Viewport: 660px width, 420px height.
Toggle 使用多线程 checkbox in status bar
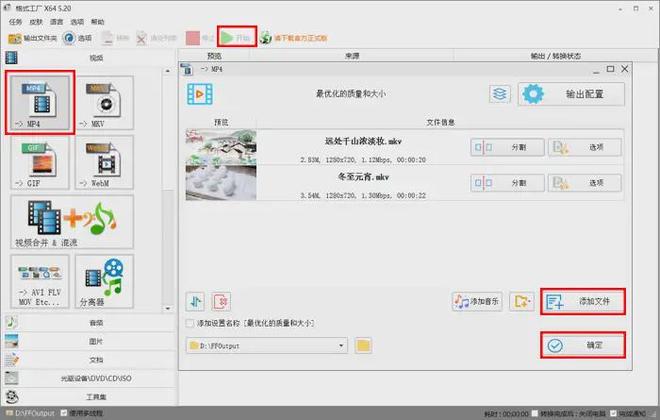pyautogui.click(x=64, y=413)
